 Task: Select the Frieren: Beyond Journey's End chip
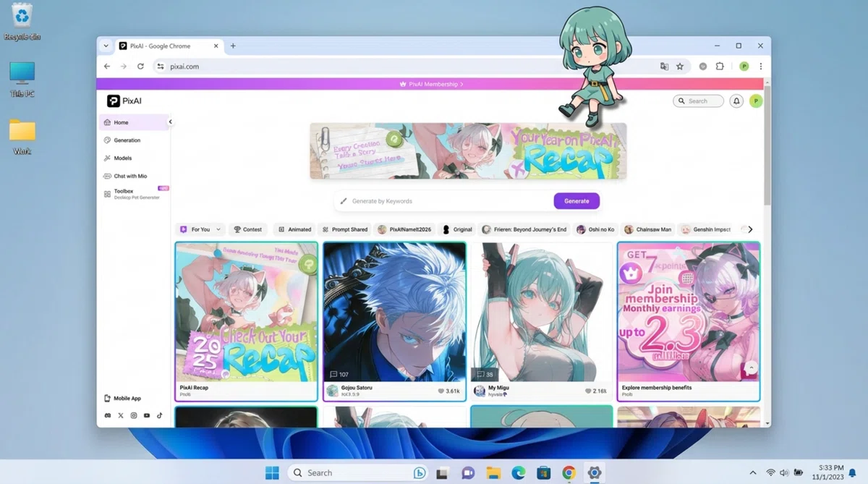pyautogui.click(x=524, y=229)
